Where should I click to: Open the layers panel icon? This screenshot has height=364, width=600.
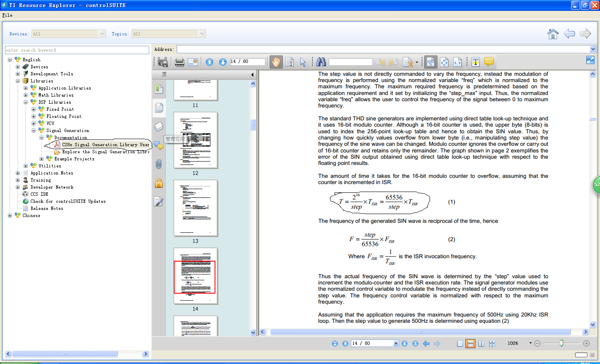[159, 126]
